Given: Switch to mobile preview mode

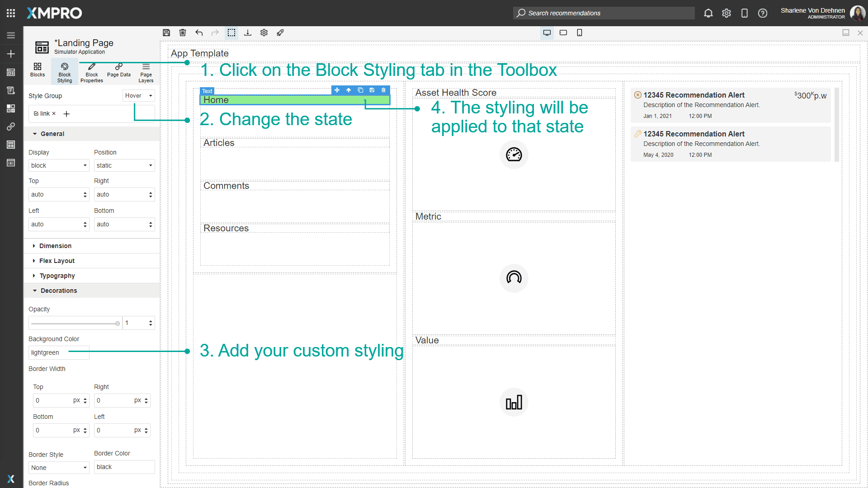Looking at the screenshot, I should (580, 33).
